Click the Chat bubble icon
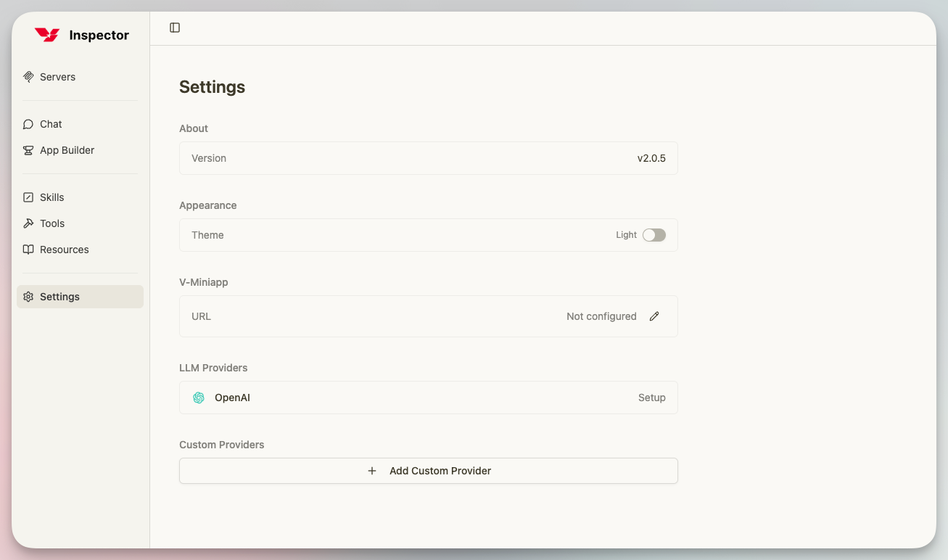 click(28, 124)
